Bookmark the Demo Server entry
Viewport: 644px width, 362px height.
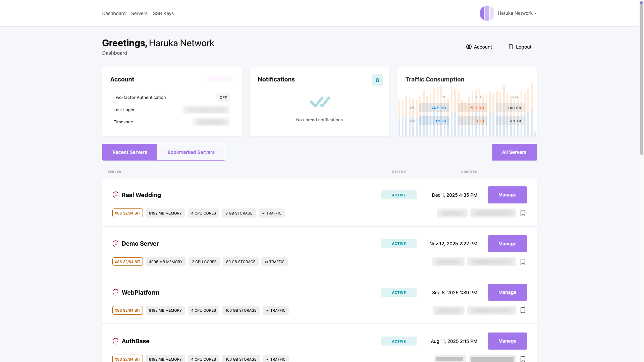[x=523, y=262]
